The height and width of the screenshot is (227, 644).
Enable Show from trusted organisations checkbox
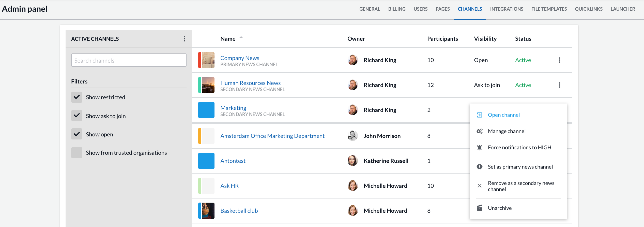click(77, 153)
